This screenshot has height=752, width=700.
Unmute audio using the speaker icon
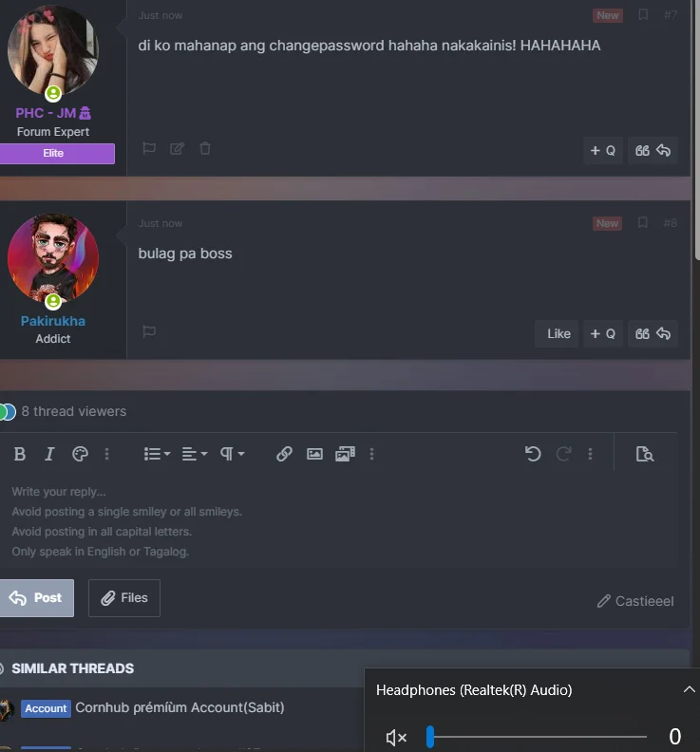(x=396, y=737)
